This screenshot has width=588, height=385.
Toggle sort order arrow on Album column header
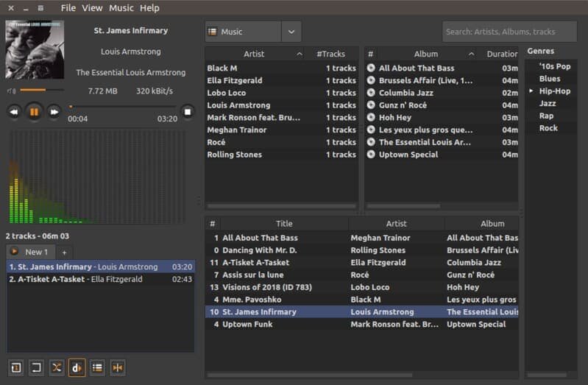472,54
